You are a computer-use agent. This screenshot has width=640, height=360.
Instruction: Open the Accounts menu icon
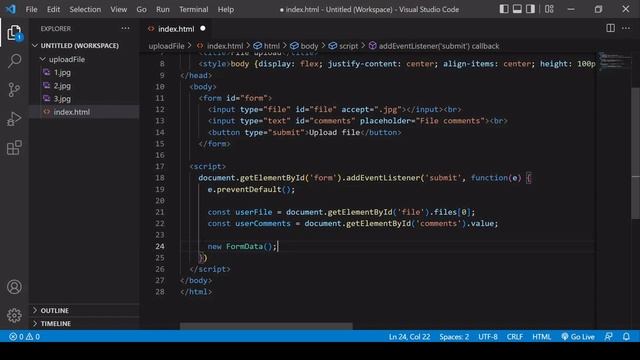coord(14,287)
